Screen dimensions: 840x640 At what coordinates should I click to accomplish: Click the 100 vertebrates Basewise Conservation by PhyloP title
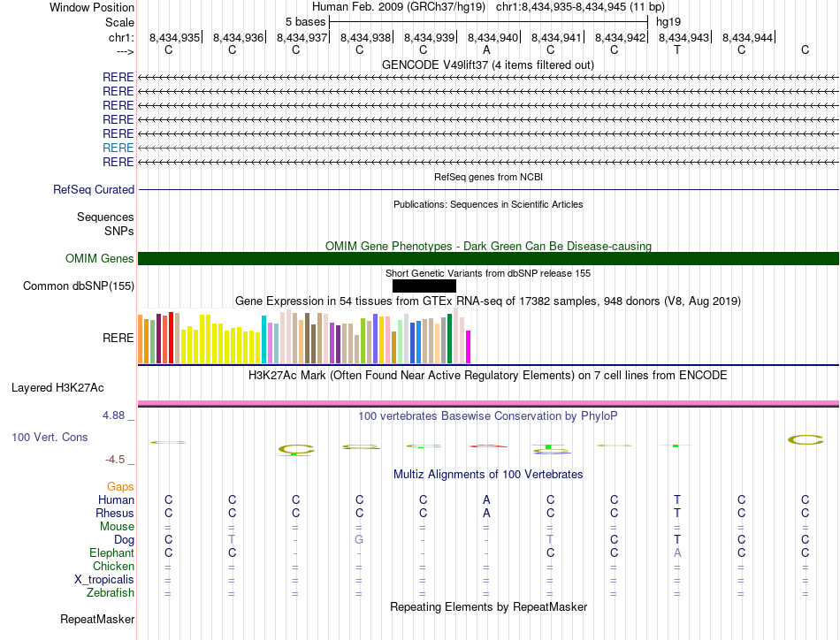click(488, 416)
